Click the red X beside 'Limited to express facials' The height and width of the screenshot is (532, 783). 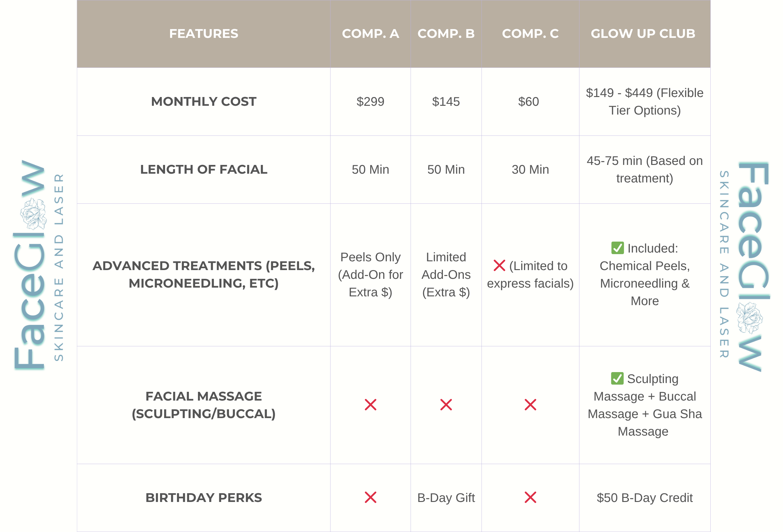click(499, 265)
